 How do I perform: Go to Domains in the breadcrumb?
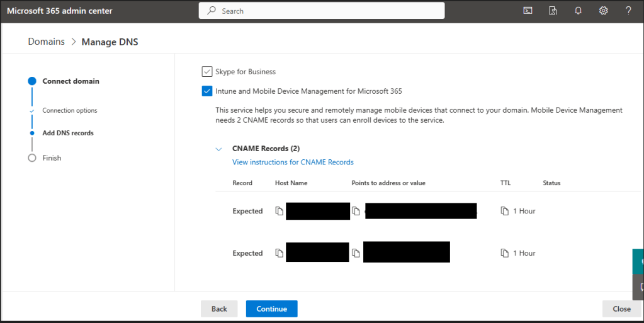46,42
